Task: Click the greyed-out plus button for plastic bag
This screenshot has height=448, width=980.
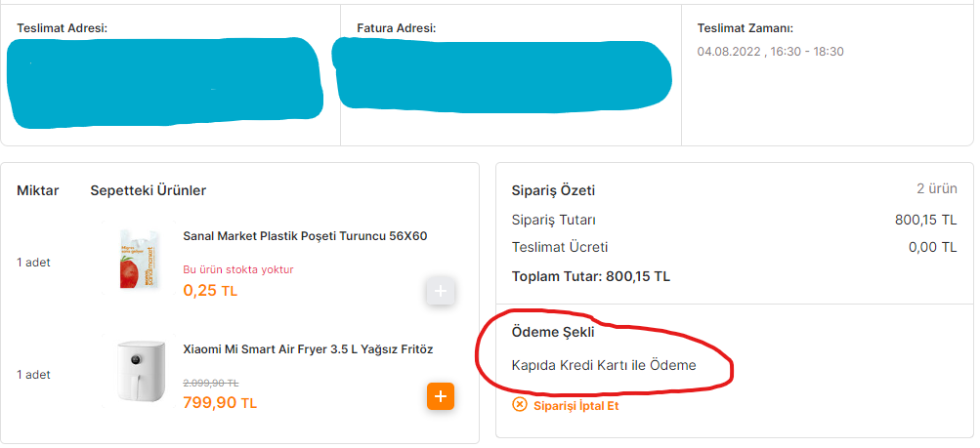Action: [x=441, y=291]
